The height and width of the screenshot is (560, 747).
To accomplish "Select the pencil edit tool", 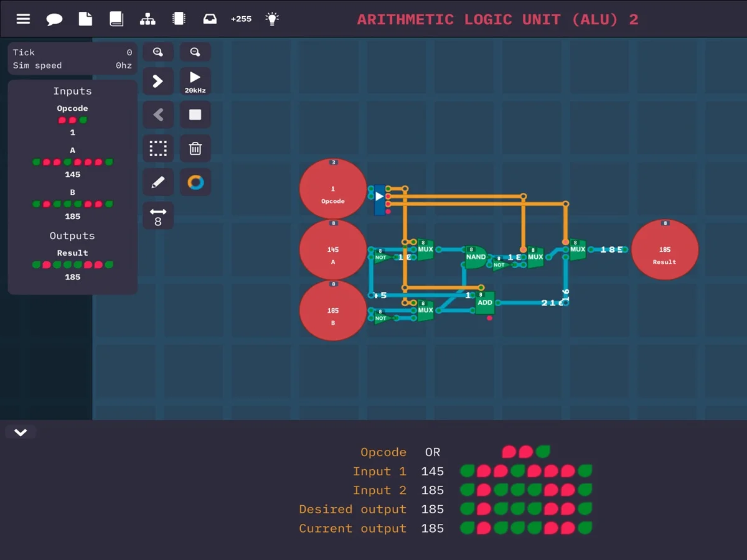I will tap(158, 182).
